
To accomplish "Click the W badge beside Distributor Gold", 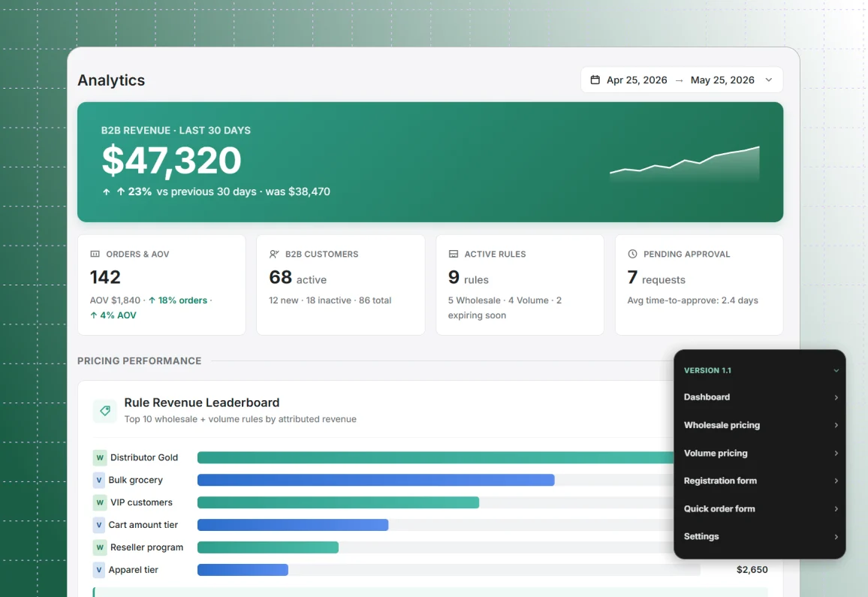I will 100,457.
